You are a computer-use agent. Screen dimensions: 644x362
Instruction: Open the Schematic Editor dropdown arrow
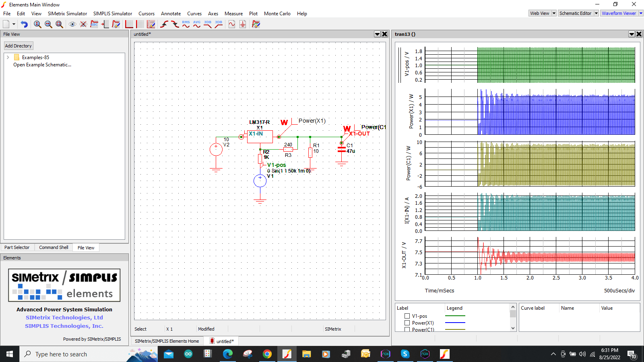coord(596,13)
